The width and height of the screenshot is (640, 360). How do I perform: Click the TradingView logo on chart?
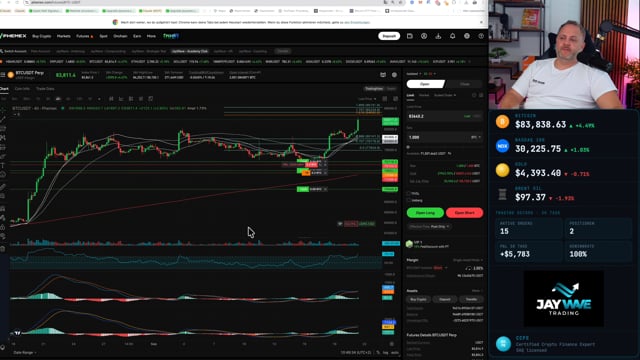[17, 333]
